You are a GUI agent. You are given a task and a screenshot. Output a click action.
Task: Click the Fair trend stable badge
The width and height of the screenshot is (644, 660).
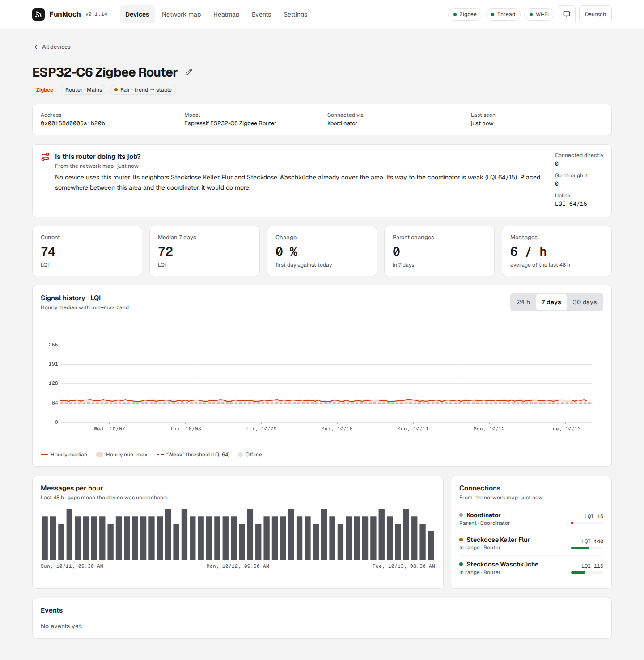[143, 90]
